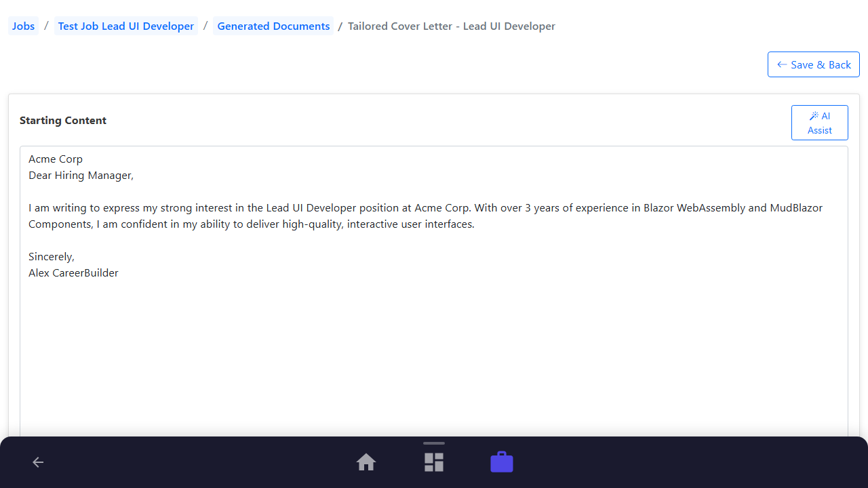The height and width of the screenshot is (488, 868).
Task: Click the Starting Content heading
Action: [63, 120]
